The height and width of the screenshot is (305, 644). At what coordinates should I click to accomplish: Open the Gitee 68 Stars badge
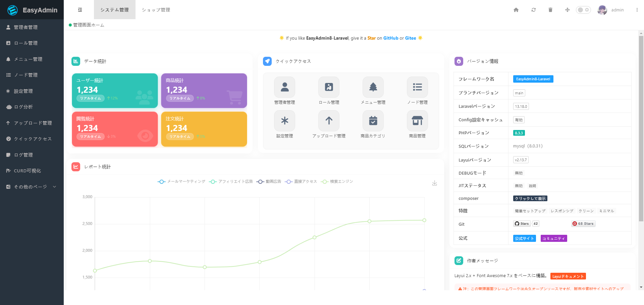(x=583, y=224)
